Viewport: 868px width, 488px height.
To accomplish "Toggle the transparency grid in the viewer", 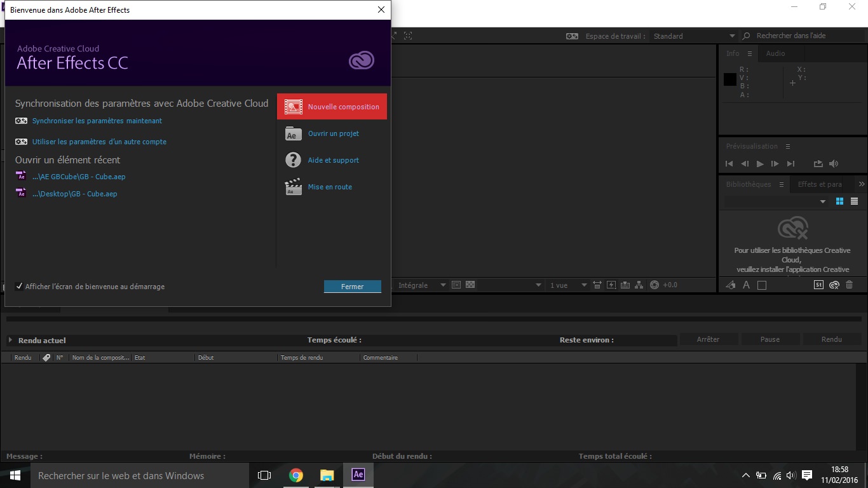I will (470, 285).
